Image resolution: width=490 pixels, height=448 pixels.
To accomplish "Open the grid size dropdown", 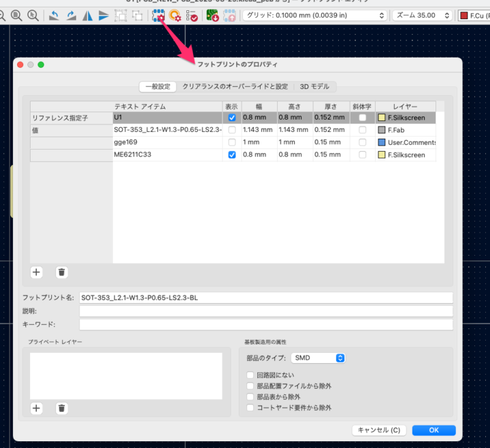I will point(314,15).
